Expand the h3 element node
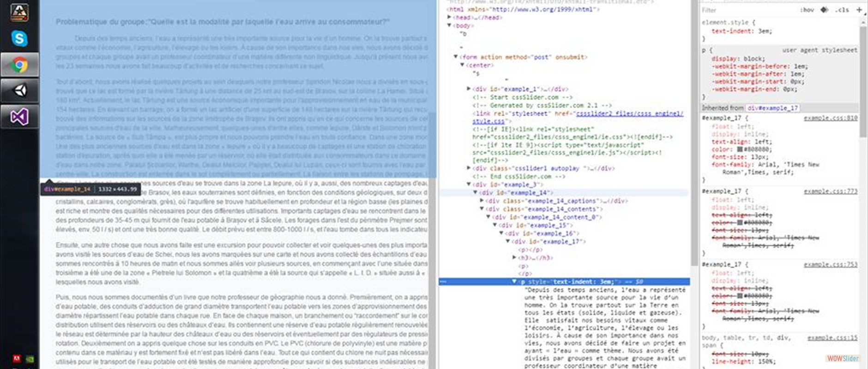The image size is (868, 369). pos(514,257)
